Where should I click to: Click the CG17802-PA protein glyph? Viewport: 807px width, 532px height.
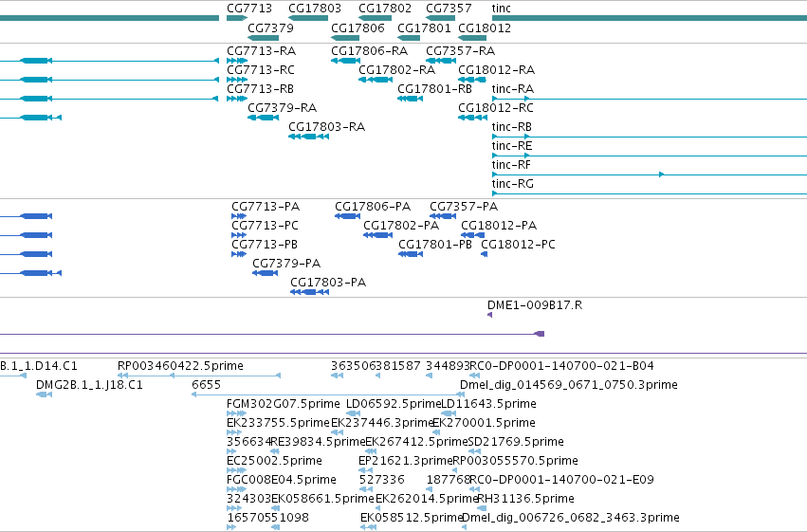377,235
